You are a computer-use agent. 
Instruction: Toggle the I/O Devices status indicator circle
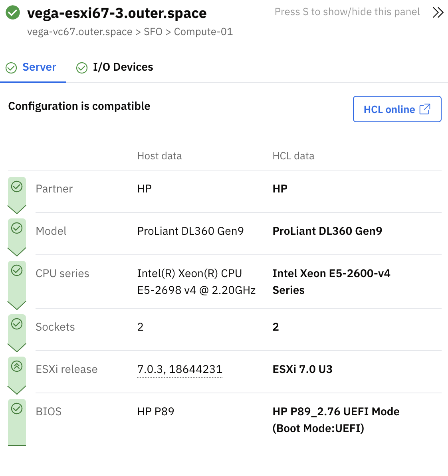point(81,68)
